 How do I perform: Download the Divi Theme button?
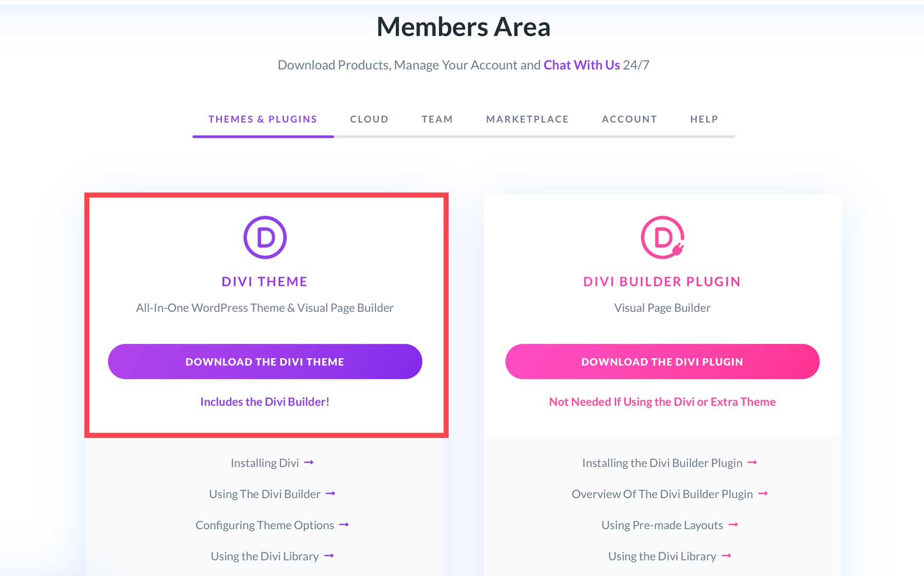[x=265, y=361]
